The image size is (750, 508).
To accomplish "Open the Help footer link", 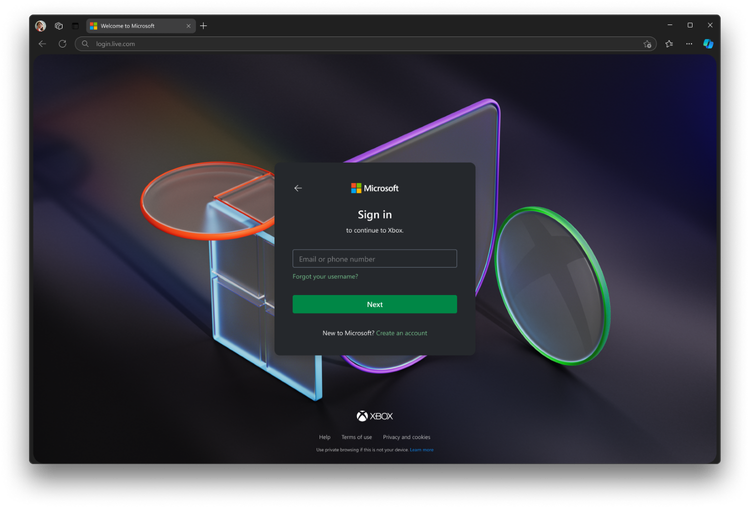I will pyautogui.click(x=325, y=437).
